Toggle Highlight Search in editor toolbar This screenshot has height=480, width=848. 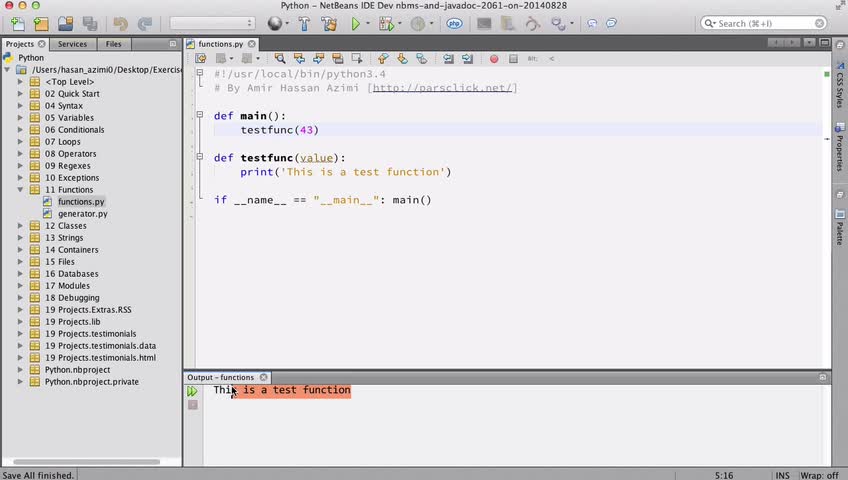pyautogui.click(x=338, y=58)
